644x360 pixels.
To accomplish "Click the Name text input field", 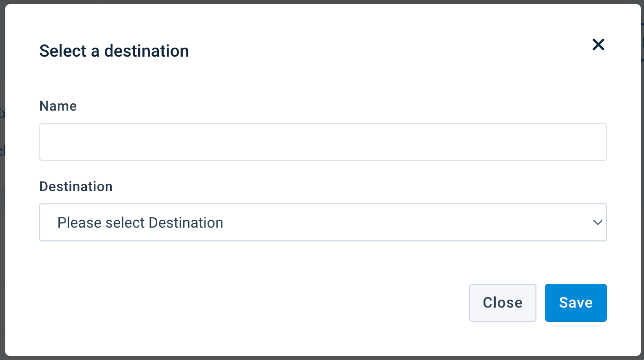I will pyautogui.click(x=323, y=142).
